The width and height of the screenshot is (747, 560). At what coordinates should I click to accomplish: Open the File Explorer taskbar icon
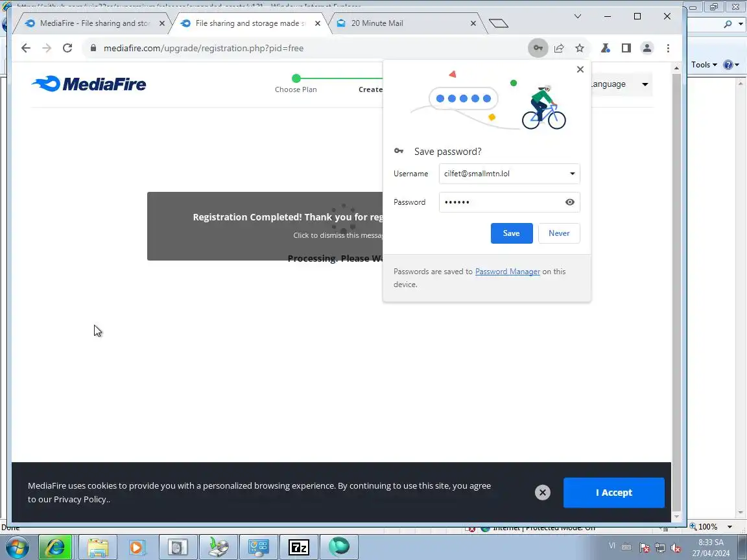(x=97, y=548)
